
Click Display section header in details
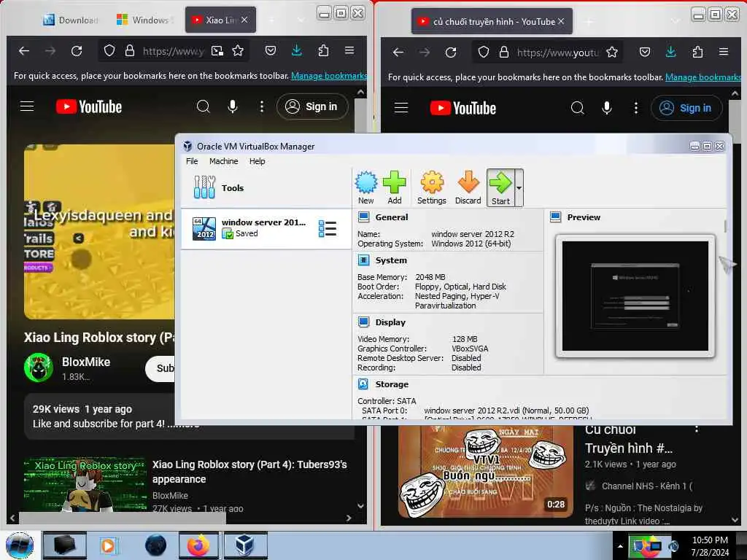[x=390, y=322]
